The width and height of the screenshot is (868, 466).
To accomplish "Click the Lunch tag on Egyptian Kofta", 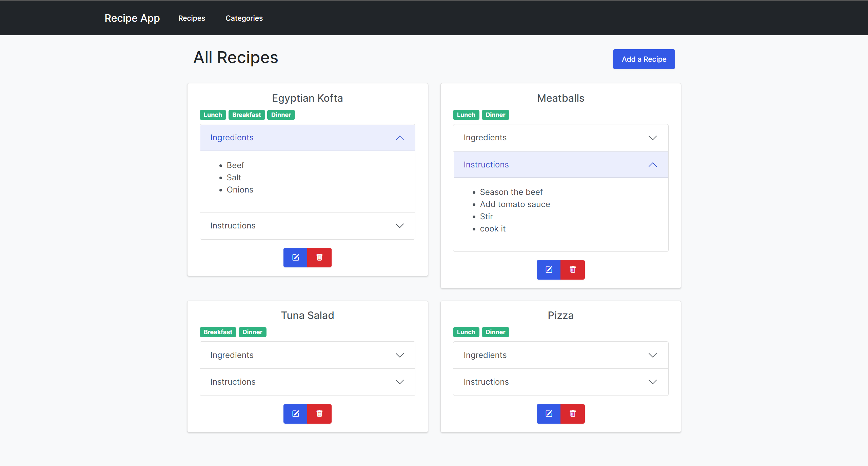I will tap(213, 115).
